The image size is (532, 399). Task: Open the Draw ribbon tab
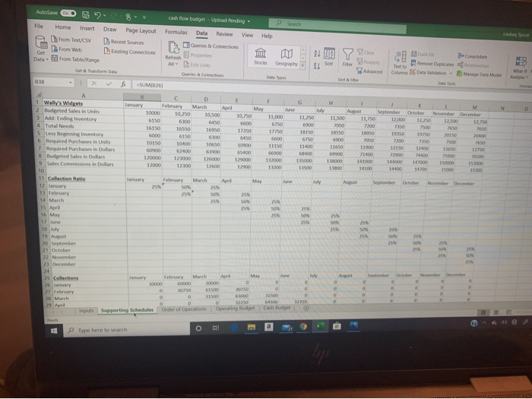(110, 29)
